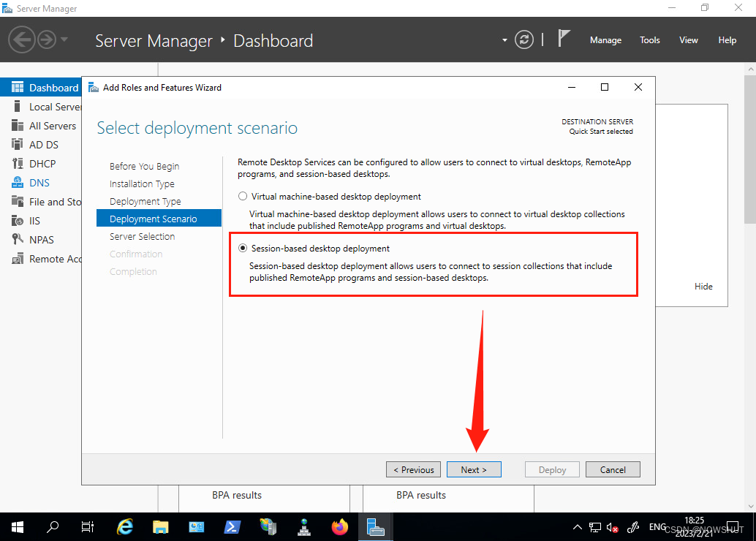Click the DNS sidebar icon
756x541 pixels.
18,182
